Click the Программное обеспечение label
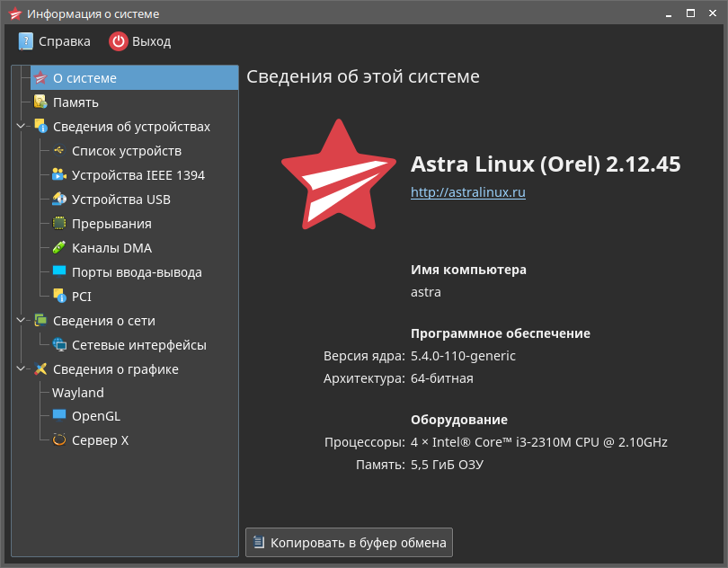 tap(500, 333)
